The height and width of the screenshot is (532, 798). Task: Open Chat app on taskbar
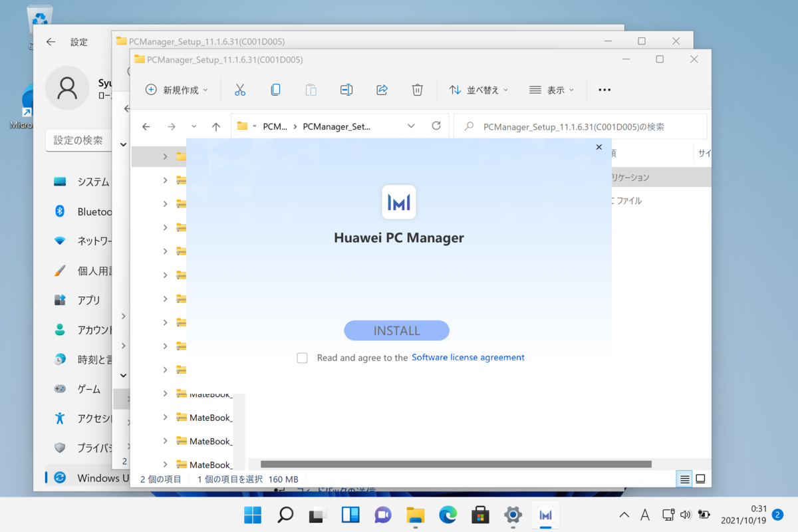[x=383, y=515]
